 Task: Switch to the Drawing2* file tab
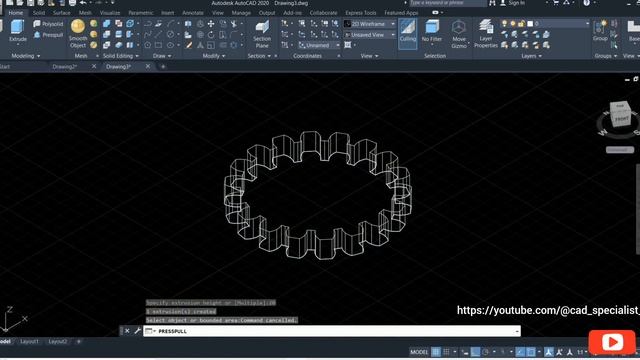coord(64,67)
